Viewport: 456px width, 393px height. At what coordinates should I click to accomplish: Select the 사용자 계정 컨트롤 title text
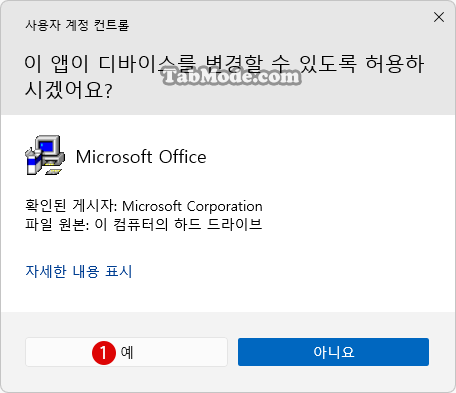click(x=77, y=25)
